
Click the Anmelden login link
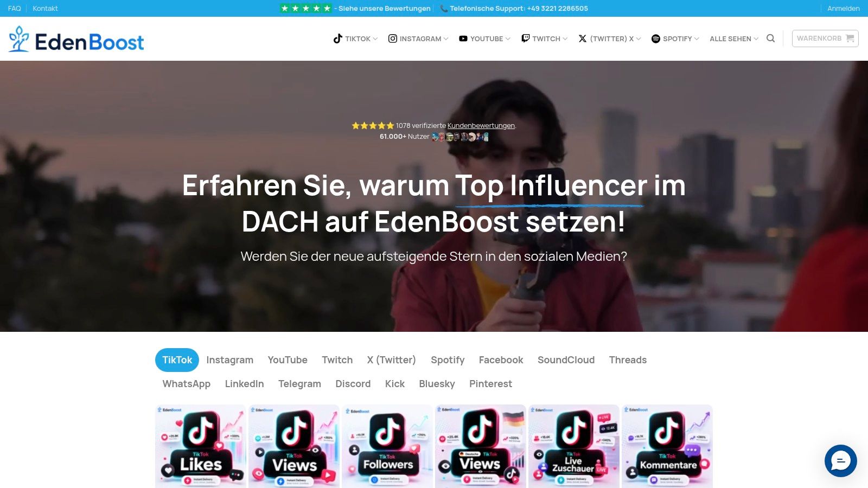843,8
